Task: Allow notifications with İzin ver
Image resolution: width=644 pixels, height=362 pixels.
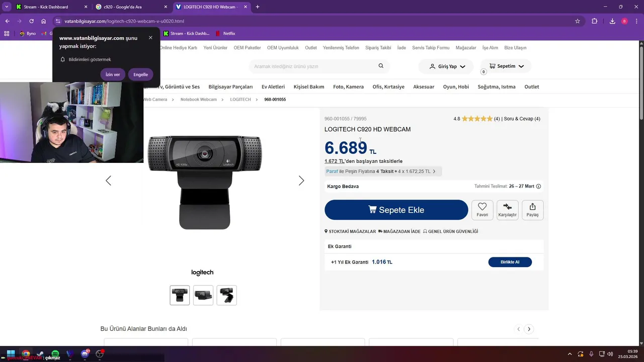Action: 113,74
